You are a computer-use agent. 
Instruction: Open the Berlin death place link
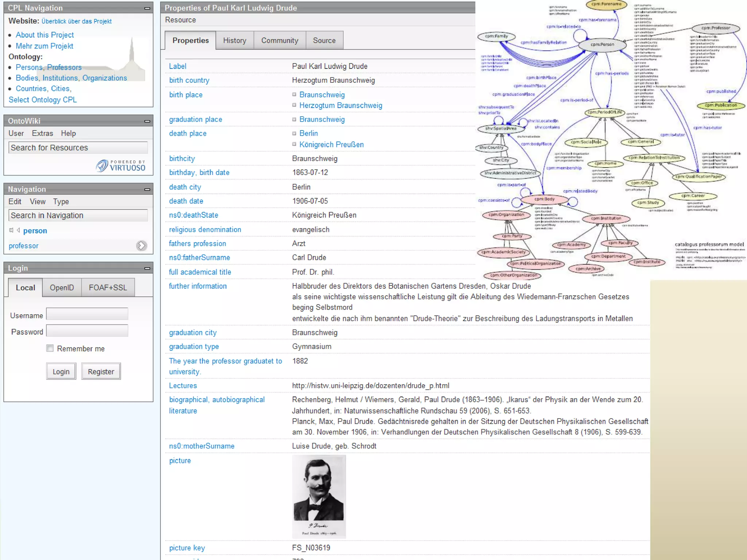coord(308,133)
